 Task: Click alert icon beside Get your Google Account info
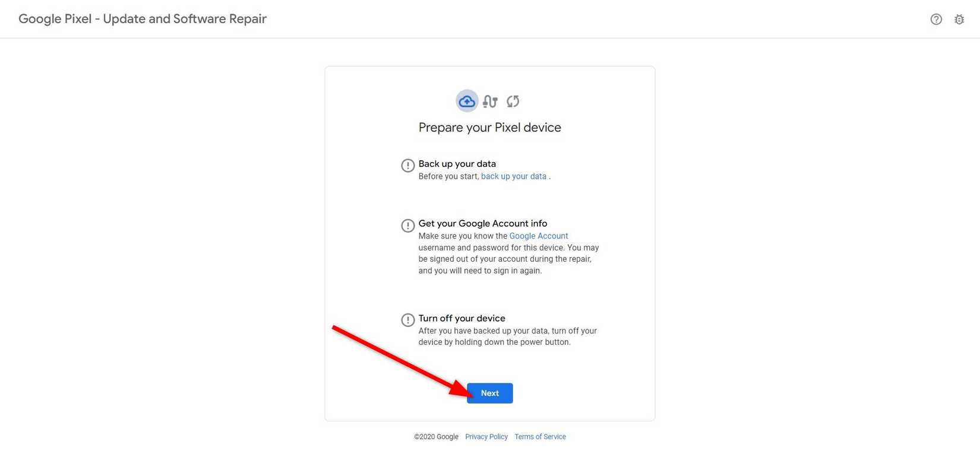[407, 225]
